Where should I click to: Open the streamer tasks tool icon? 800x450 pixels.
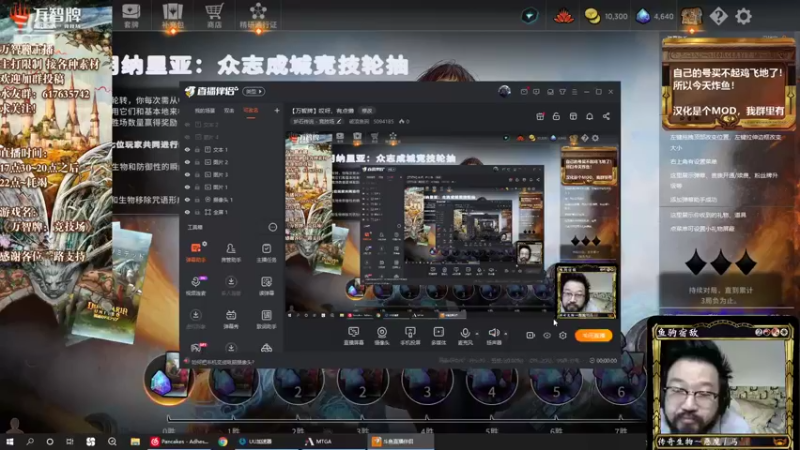(266, 252)
